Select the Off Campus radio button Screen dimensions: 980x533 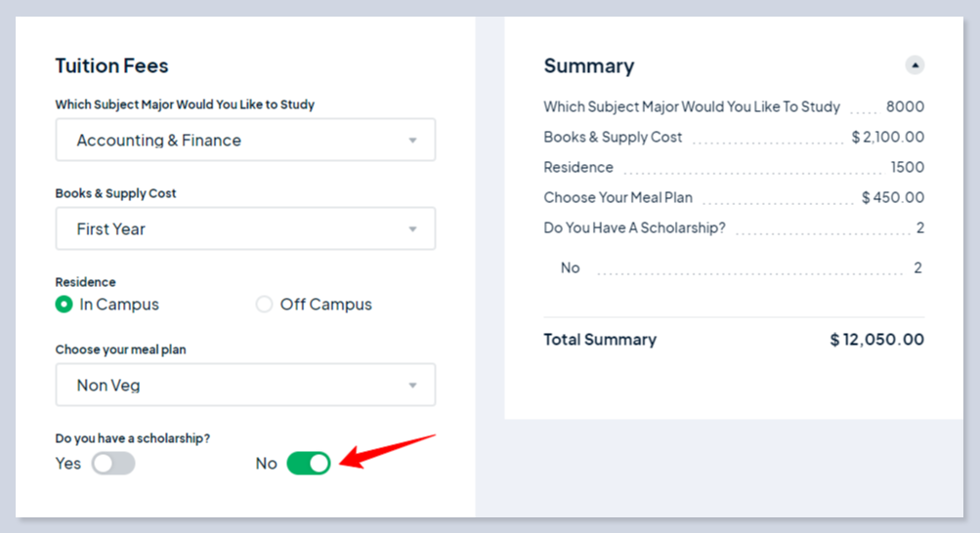point(264,305)
